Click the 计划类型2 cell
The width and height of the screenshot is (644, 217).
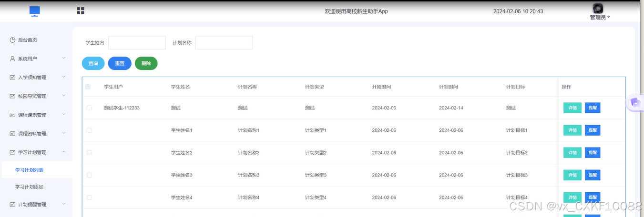pyautogui.click(x=316, y=153)
